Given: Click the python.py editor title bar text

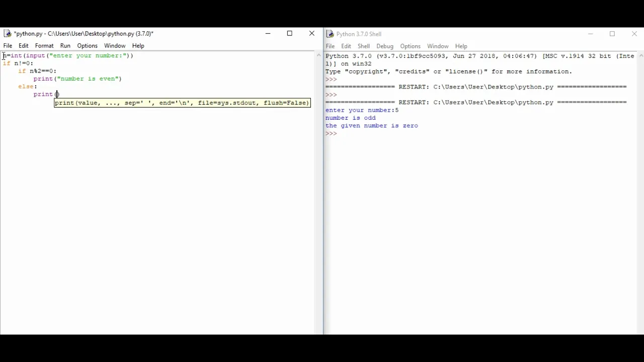Looking at the screenshot, I should pyautogui.click(x=84, y=34).
